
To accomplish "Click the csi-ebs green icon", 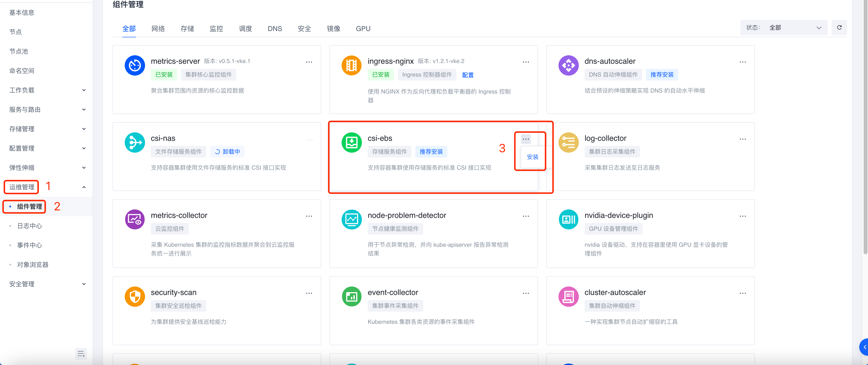I will click(352, 142).
